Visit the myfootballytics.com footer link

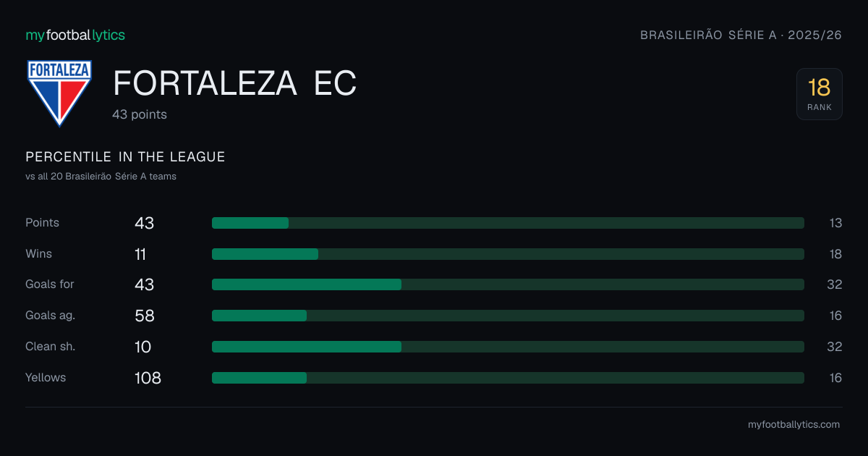(x=794, y=425)
